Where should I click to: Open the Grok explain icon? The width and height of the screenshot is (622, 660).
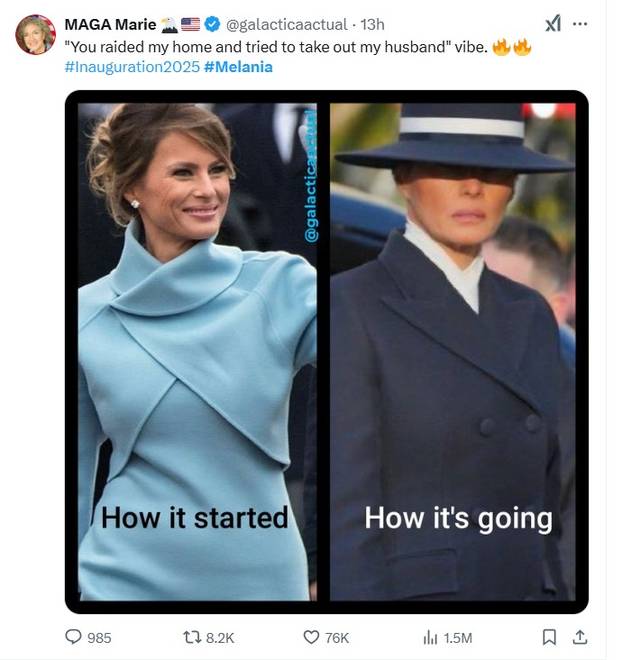click(551, 23)
